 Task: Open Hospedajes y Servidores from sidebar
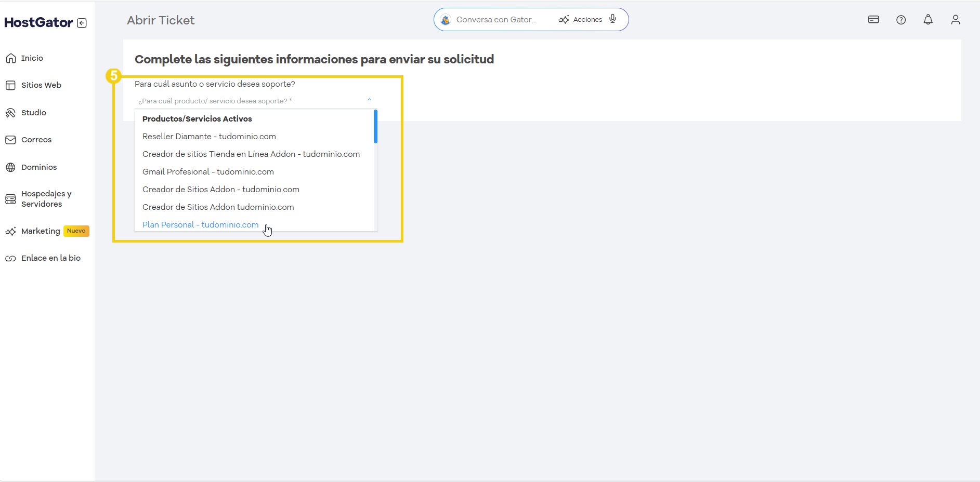tap(46, 198)
